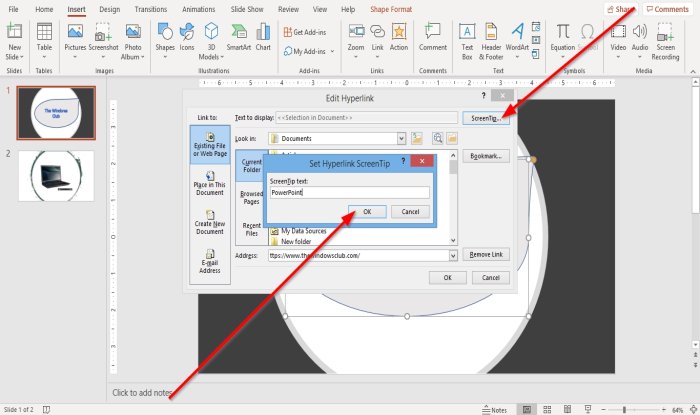700x415 pixels.
Task: Click the Browse the Web icon
Action: pos(438,138)
